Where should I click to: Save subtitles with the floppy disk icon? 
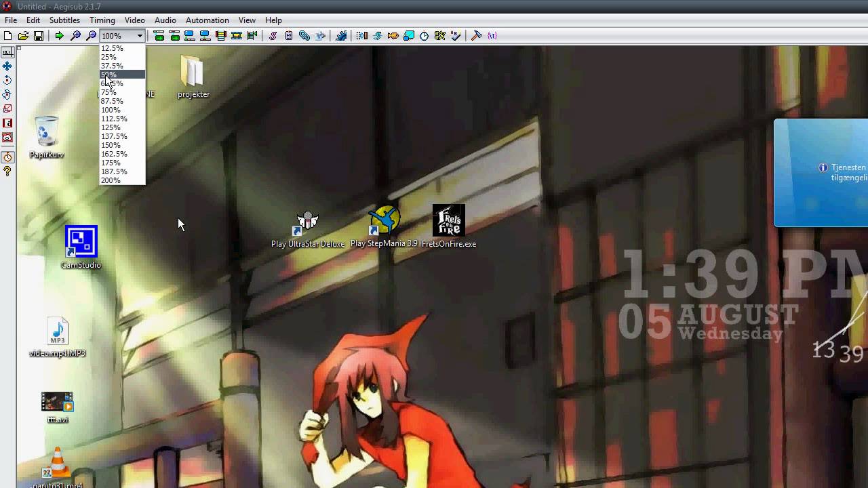[x=39, y=36]
